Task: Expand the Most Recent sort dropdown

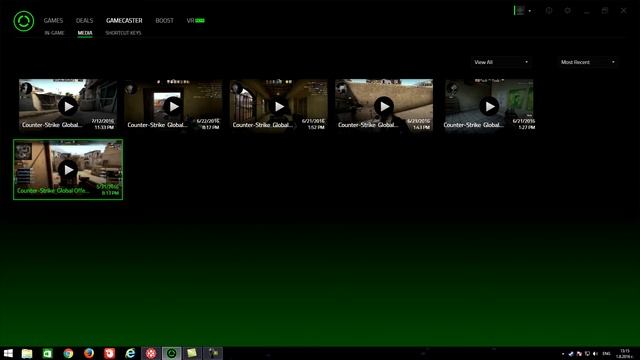Action: tap(588, 62)
